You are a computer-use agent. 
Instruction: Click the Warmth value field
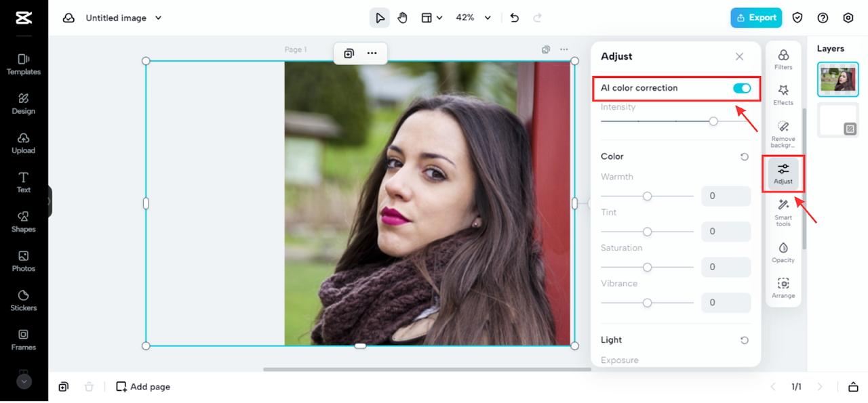pos(726,196)
